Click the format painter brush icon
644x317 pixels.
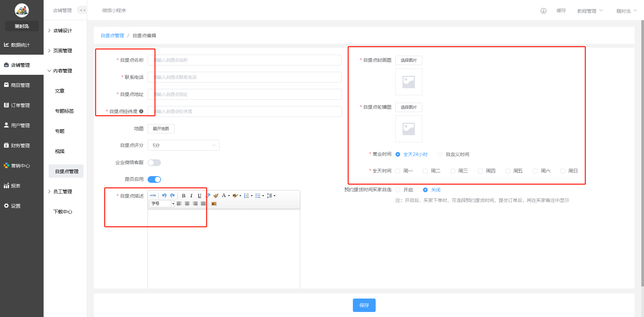click(216, 196)
